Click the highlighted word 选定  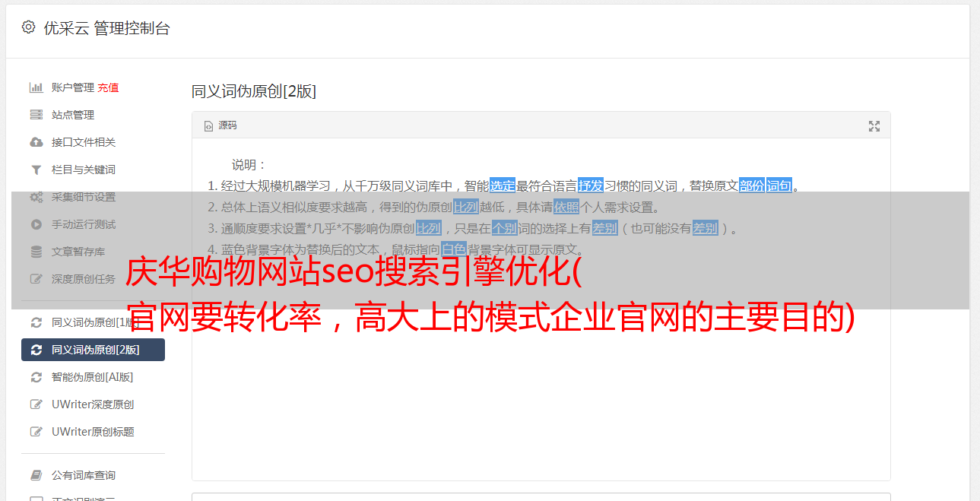[x=503, y=185]
